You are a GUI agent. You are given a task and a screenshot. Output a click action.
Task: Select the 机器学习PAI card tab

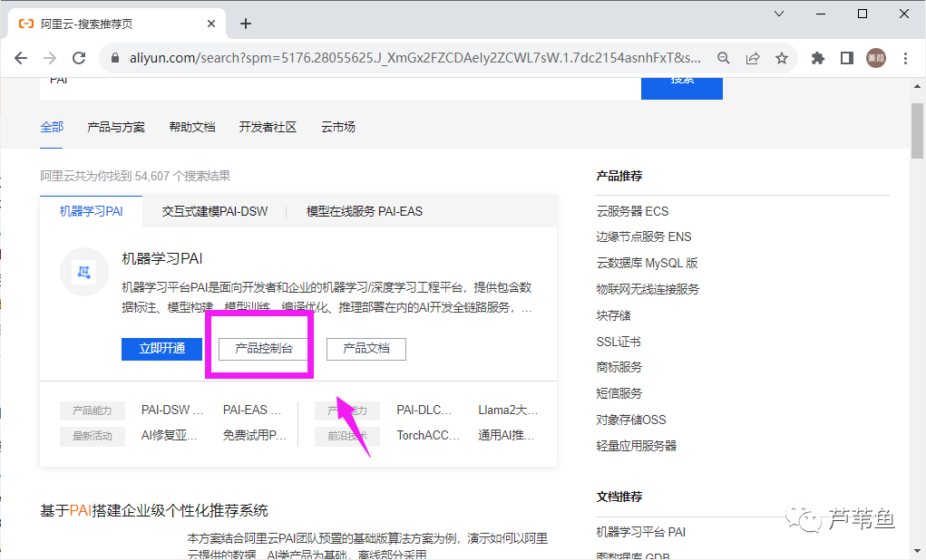pos(91,211)
